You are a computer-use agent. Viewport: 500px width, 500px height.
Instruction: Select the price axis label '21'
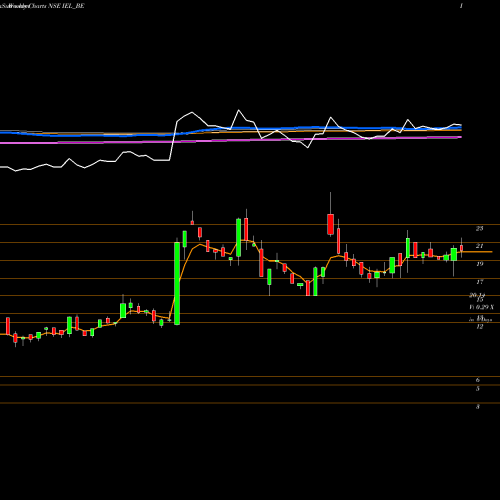point(479,246)
